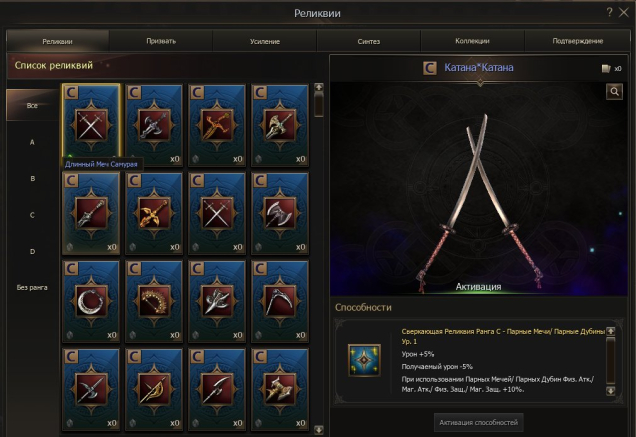Screen dimensions: 636x437
Task: Open the help question mark icon
Action: tap(609, 12)
